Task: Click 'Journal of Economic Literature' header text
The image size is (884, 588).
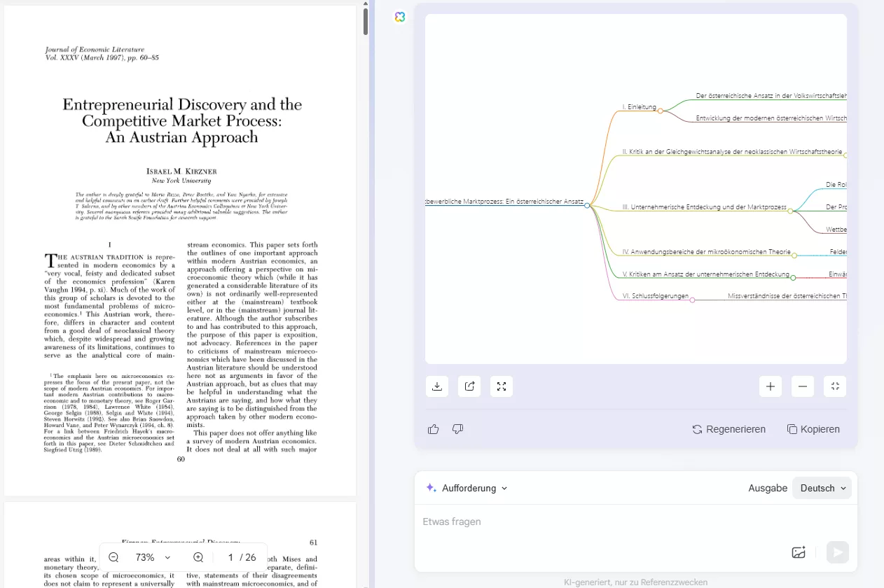Action: 95,50
